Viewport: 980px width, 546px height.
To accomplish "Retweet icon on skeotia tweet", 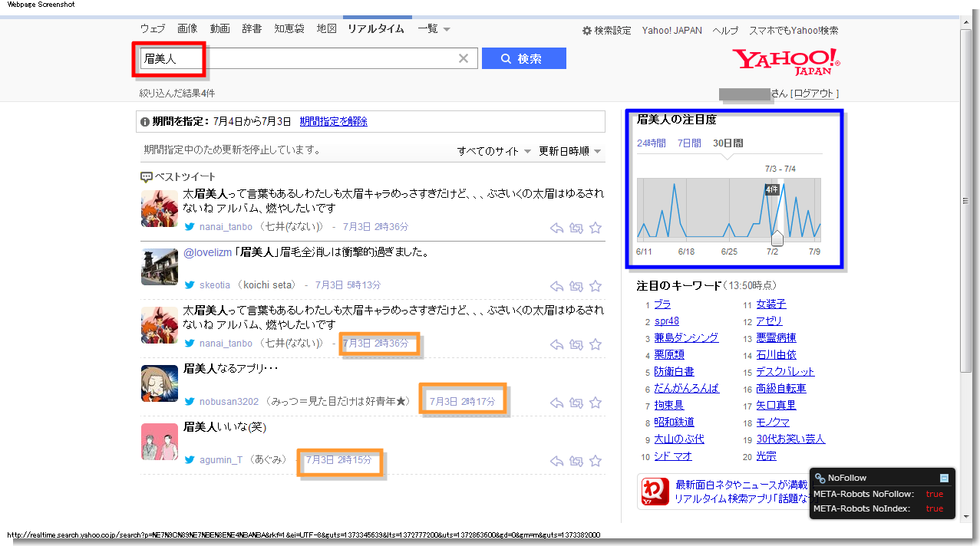I will tap(576, 286).
